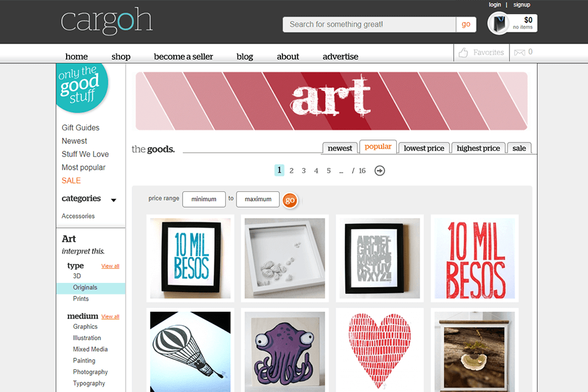Image resolution: width=588 pixels, height=392 pixels.
Task: Click View all next to medium
Action: [x=110, y=317]
